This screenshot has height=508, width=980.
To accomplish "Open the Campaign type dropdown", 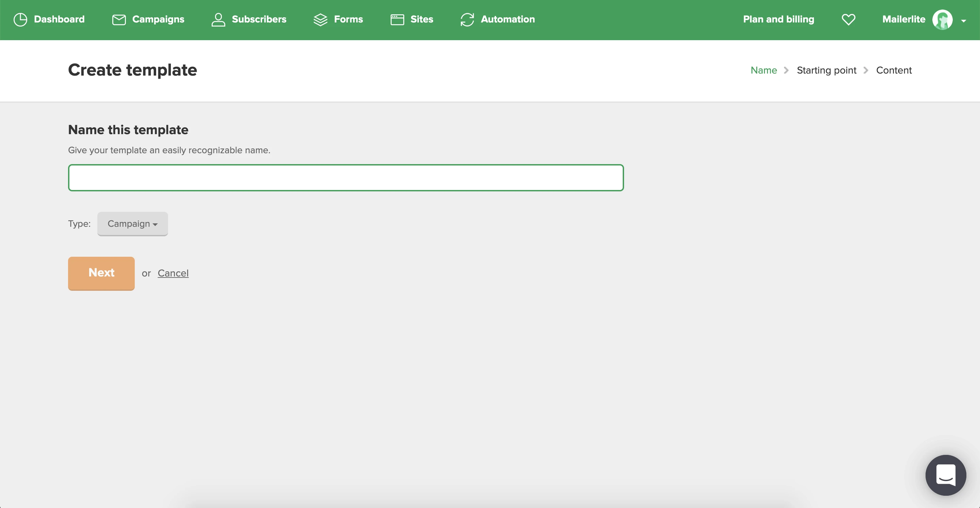I will pyautogui.click(x=132, y=224).
